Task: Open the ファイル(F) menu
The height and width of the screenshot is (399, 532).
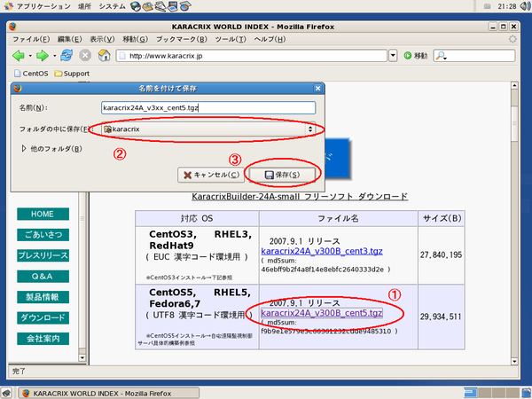Action: point(31,39)
